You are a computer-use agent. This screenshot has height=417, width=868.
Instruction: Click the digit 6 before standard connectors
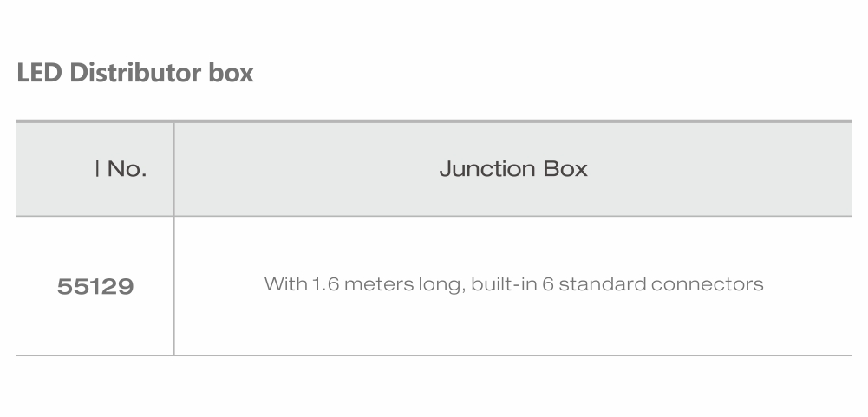[547, 284]
